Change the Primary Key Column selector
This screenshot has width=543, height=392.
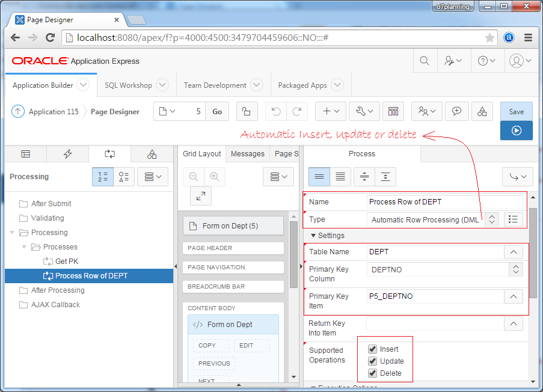pos(444,269)
